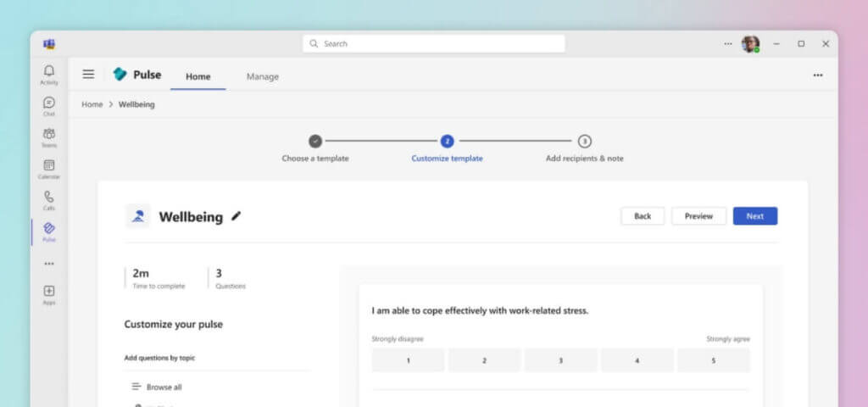Click the Pulse app name text

tap(147, 75)
